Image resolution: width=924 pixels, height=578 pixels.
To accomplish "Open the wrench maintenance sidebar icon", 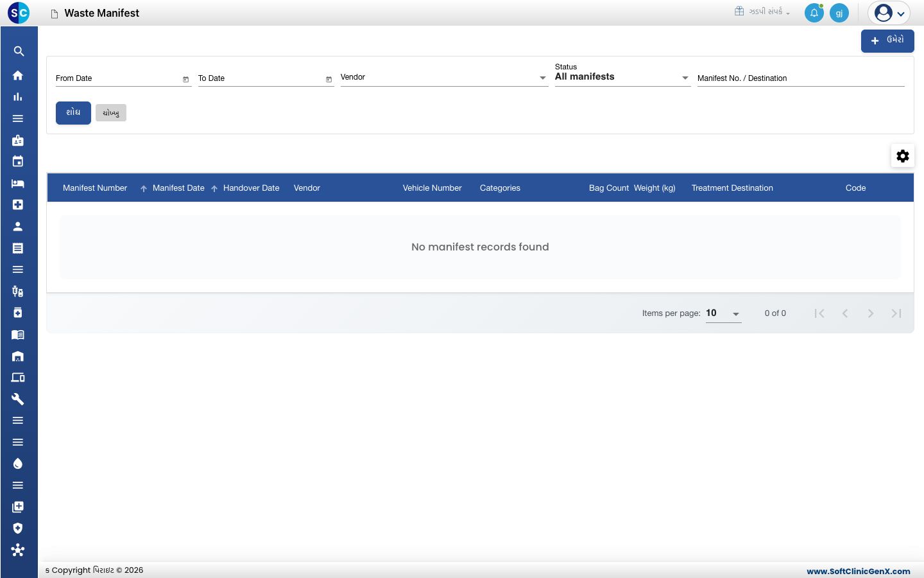I will 18,399.
